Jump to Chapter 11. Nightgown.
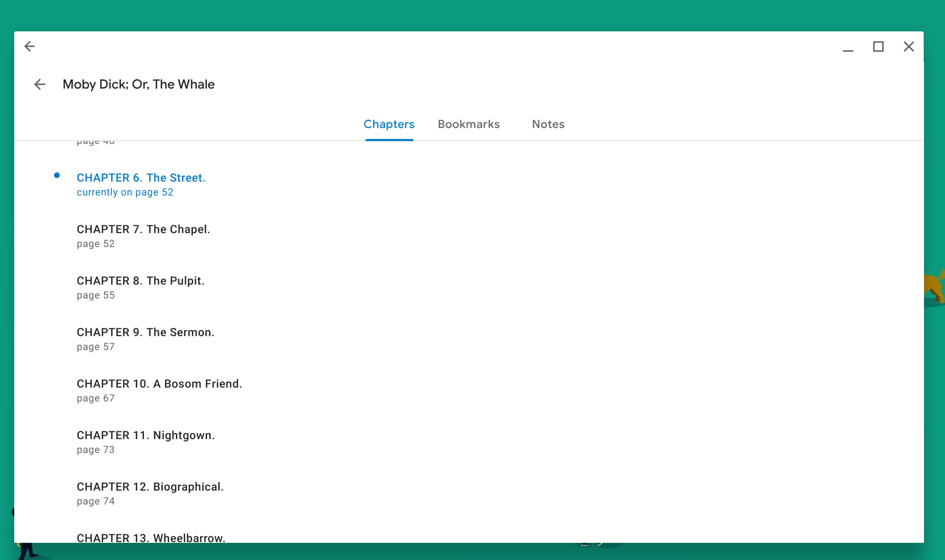Screen dimensions: 945x560 [146, 435]
